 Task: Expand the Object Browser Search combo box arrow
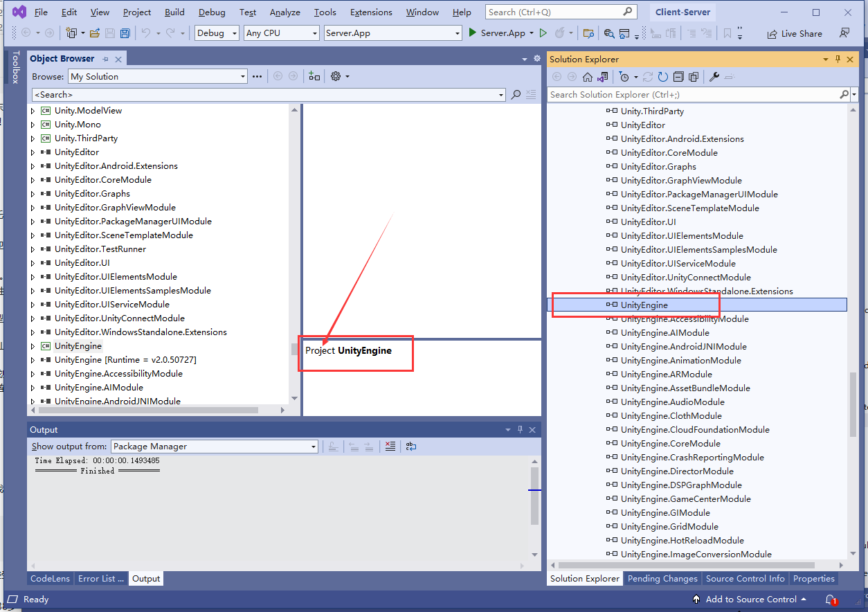pyautogui.click(x=501, y=95)
